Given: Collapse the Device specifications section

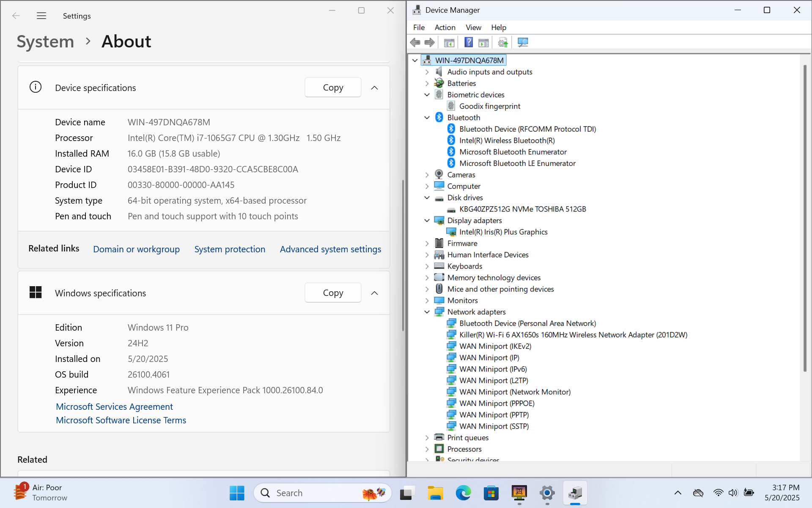Looking at the screenshot, I should click(374, 88).
